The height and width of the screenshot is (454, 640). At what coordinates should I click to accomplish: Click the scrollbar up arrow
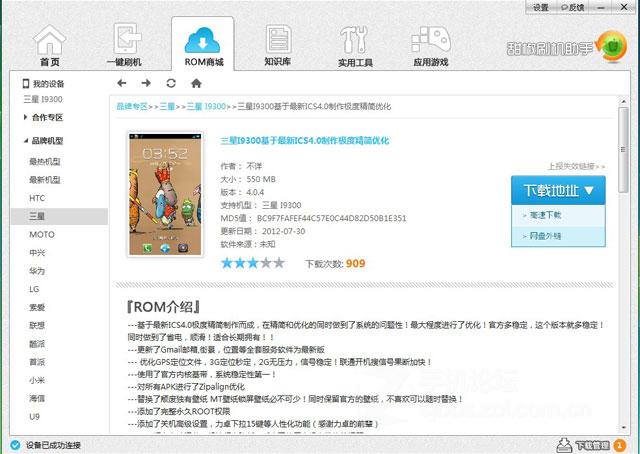623,101
